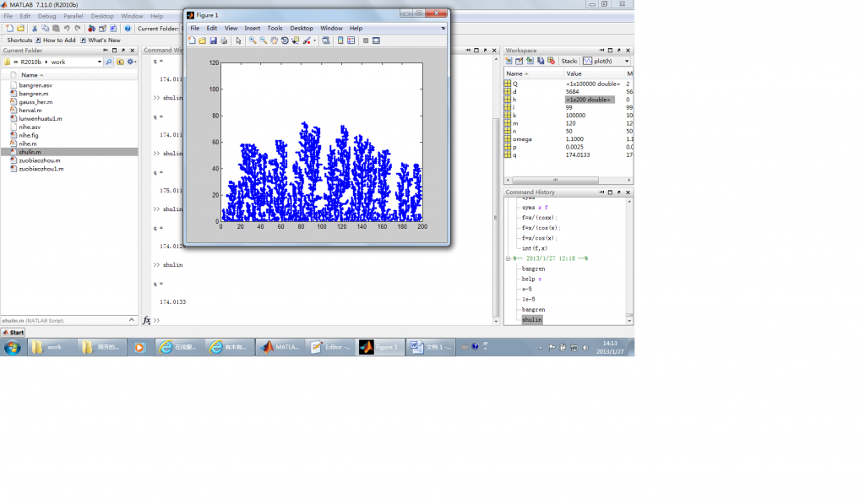This screenshot has width=865, height=504.
Task: Click the browse-for-folder icon in Current Folder
Action: 120,62
